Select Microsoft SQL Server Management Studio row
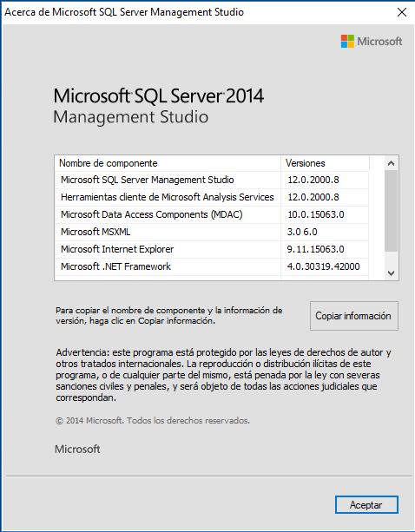 tap(212, 180)
